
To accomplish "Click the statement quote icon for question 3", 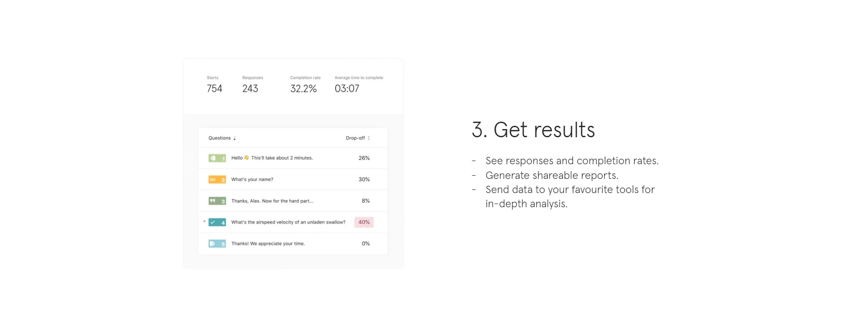I will pos(217,201).
